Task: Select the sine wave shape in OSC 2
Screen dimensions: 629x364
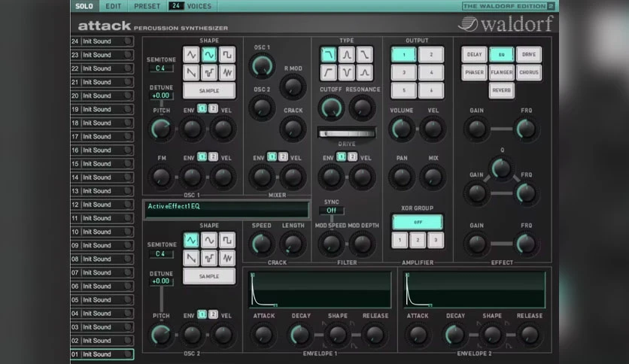Action: 209,240
